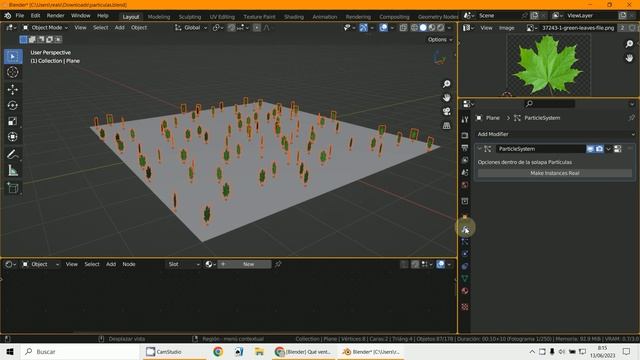Open ParticleSystem modifier extra options chevron
Image resolution: width=640 pixels, height=360 pixels.
tap(608, 149)
